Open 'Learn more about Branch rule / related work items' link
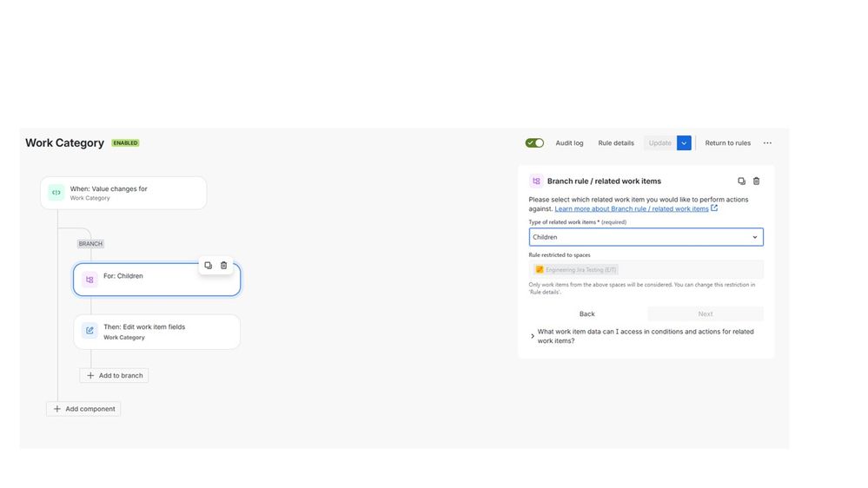Viewport: 868px width, 488px height. coord(632,208)
